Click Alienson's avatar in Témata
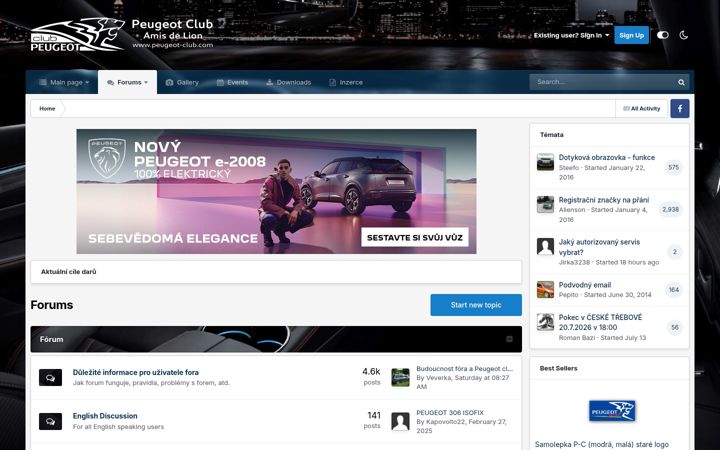The height and width of the screenshot is (450, 720). (546, 204)
